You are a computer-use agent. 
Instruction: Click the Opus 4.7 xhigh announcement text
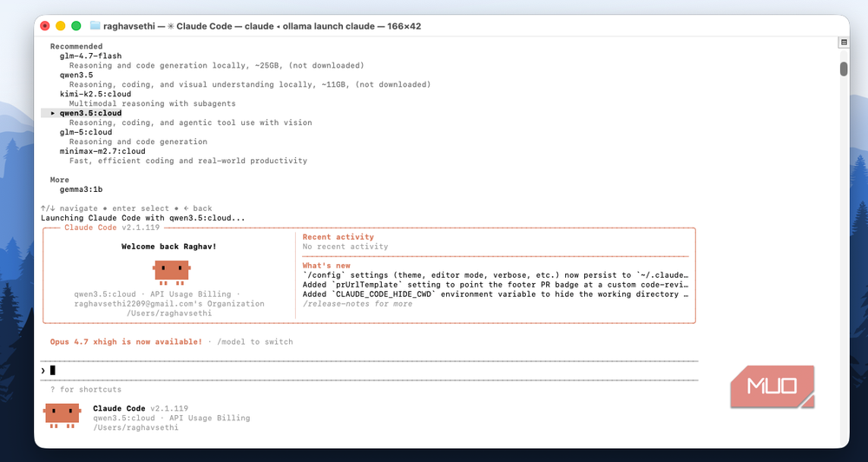[126, 342]
